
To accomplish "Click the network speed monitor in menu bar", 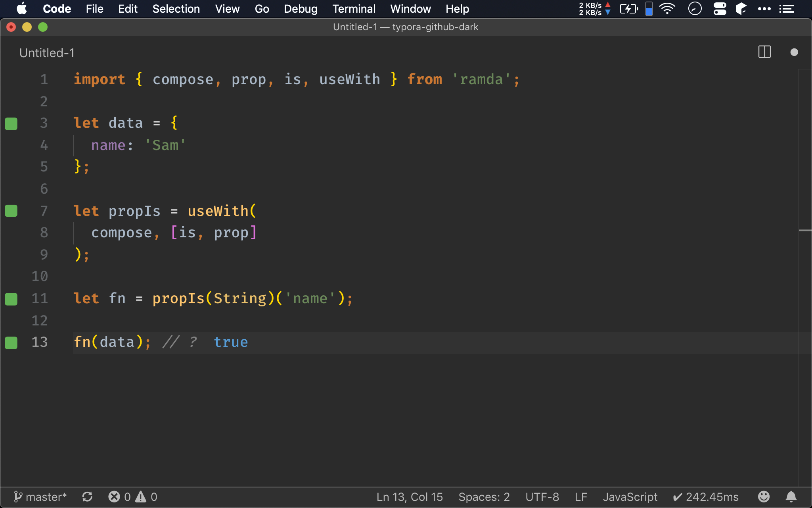I will point(594,9).
